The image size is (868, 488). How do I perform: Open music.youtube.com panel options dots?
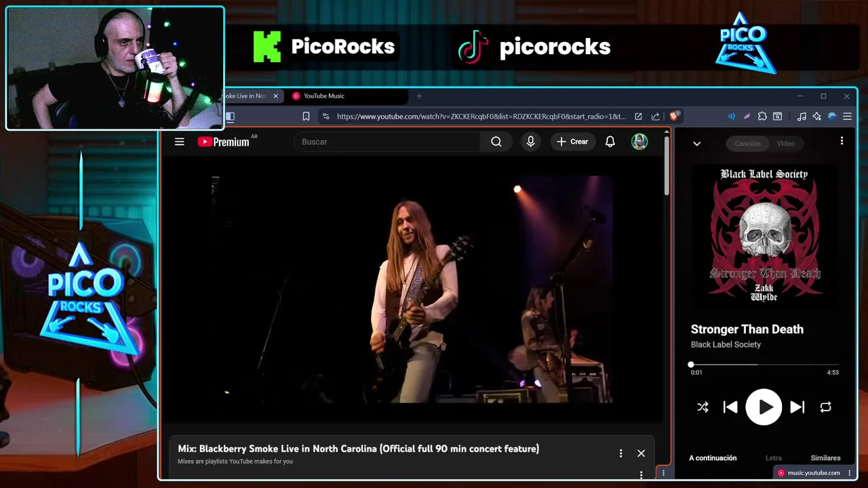tap(849, 473)
